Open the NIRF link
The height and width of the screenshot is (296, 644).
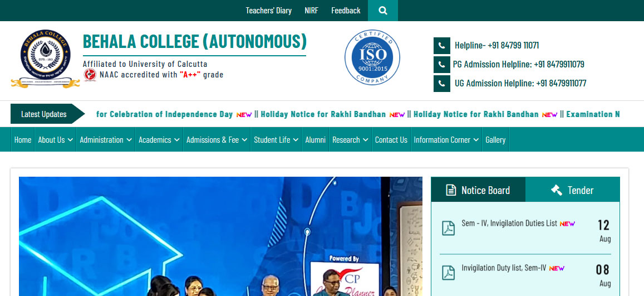311,11
